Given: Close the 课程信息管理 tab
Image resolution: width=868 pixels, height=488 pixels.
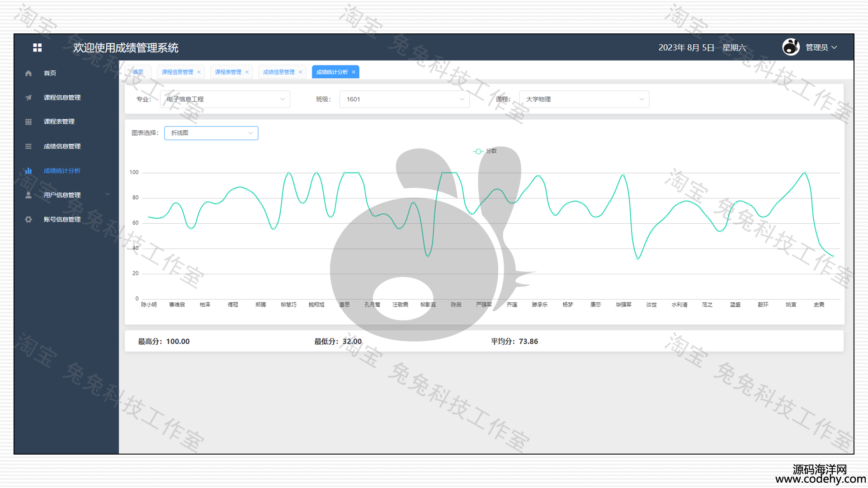Looking at the screenshot, I should coord(199,72).
